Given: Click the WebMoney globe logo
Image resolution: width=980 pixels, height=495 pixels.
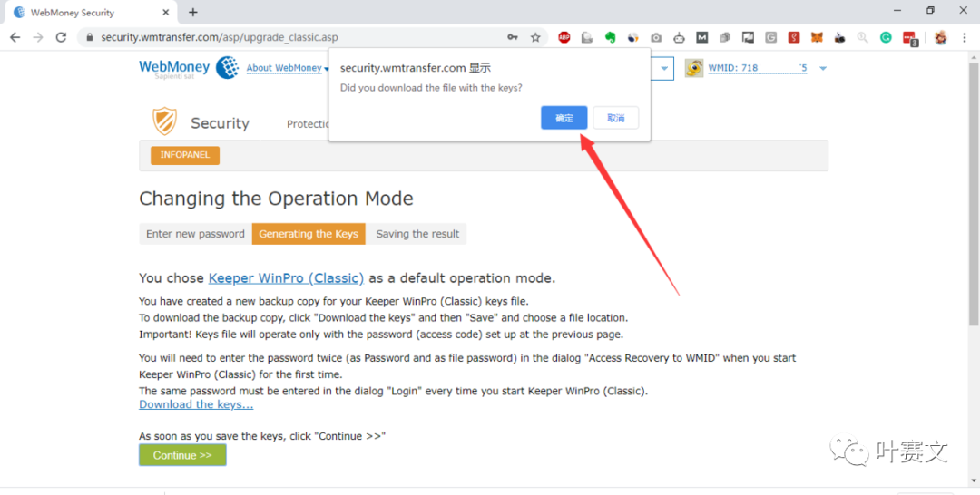Looking at the screenshot, I should pyautogui.click(x=227, y=67).
